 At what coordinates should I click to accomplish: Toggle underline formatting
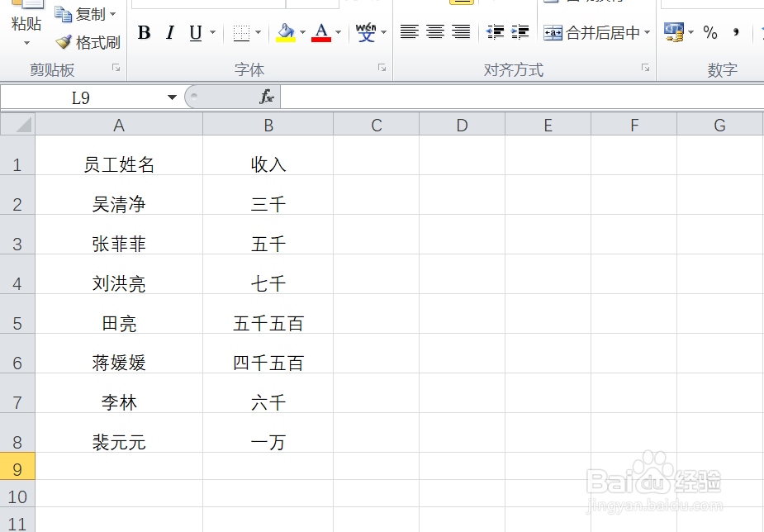[195, 33]
